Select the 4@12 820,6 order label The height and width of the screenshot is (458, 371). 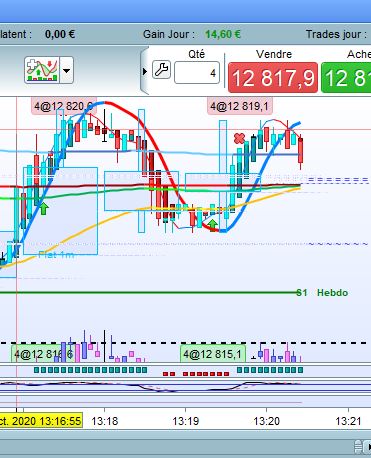(63, 106)
